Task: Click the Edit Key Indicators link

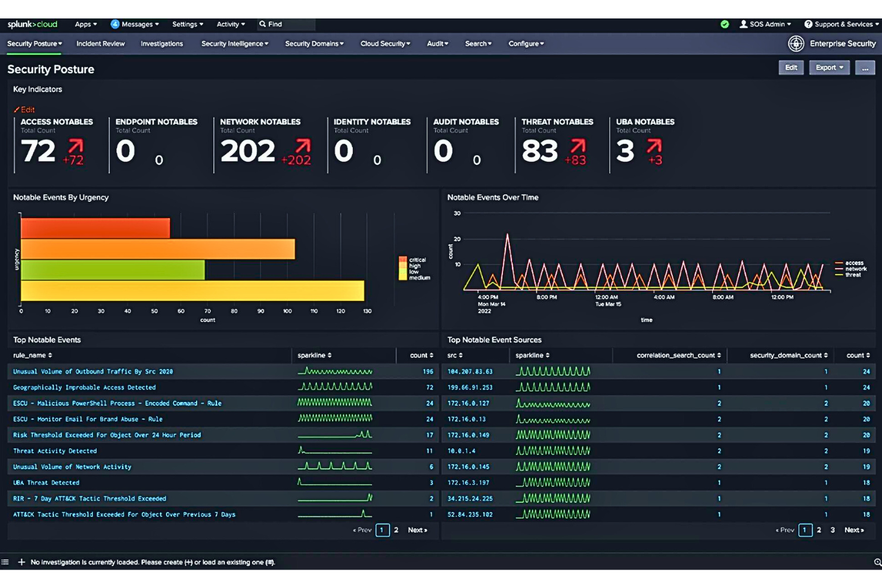Action: click(x=24, y=110)
